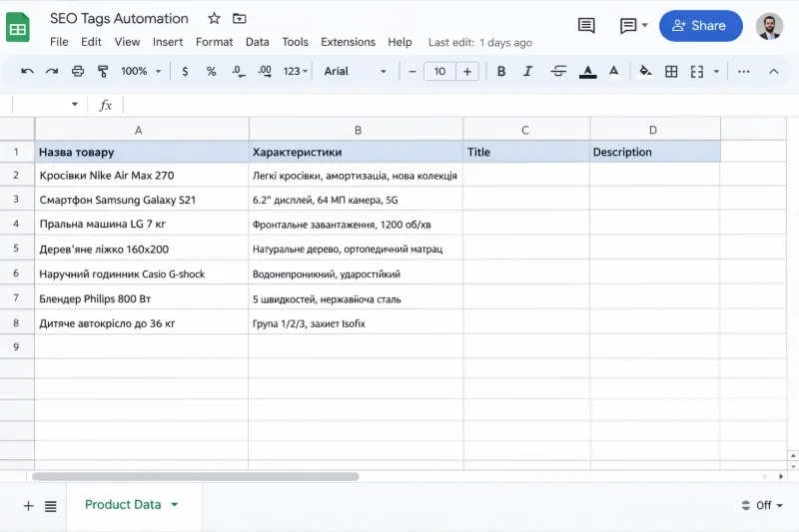
Task: Click the print icon
Action: [78, 71]
